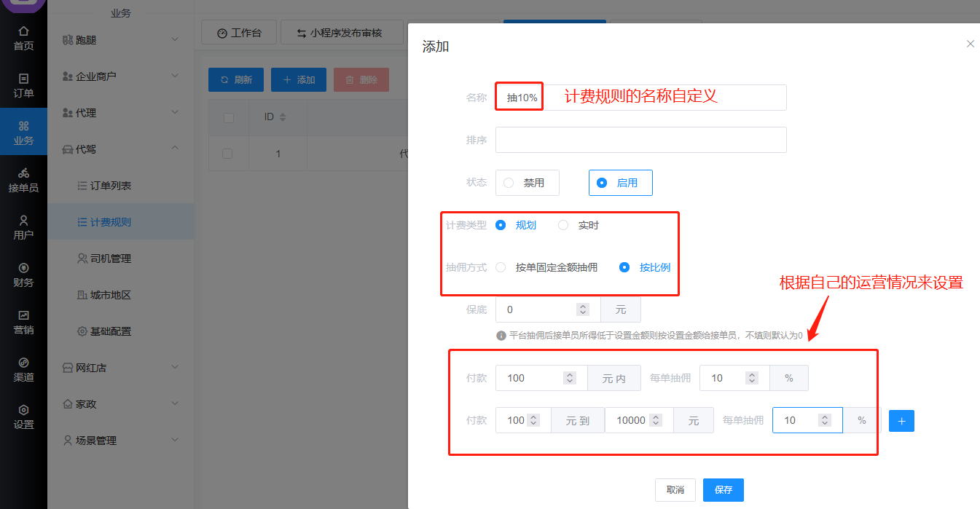The width and height of the screenshot is (980, 509).
Task: Click the 保存 save button
Action: [723, 490]
